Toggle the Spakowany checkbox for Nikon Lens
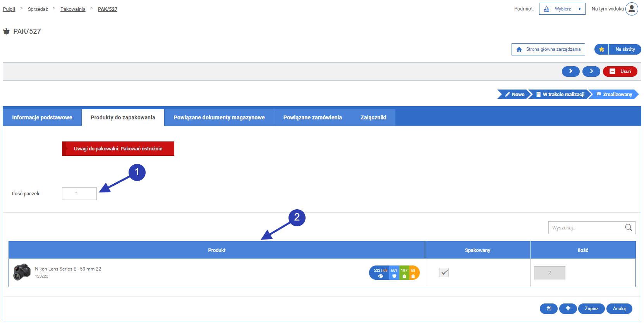Image resolution: width=644 pixels, height=324 pixels. (444, 273)
